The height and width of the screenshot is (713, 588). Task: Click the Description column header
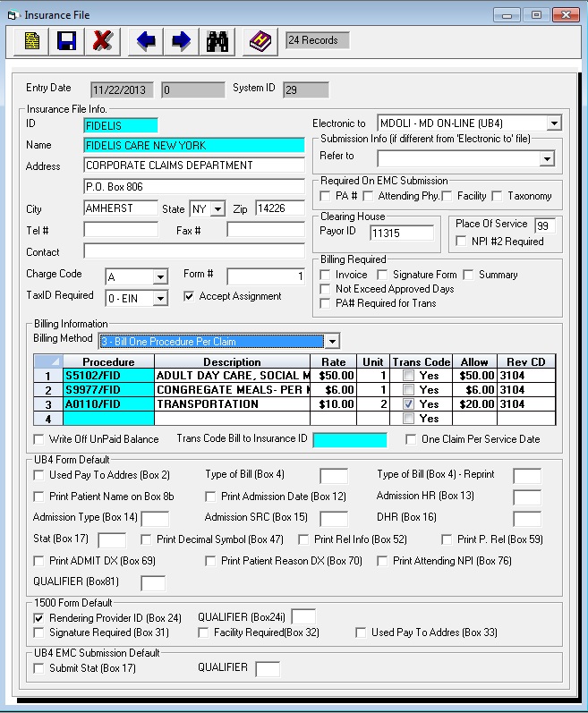pos(232,362)
